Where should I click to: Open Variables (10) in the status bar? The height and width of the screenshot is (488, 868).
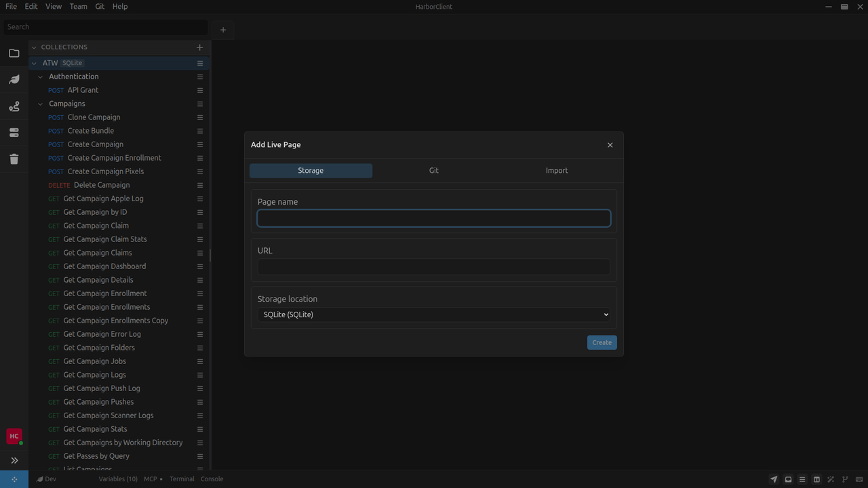[x=118, y=479]
